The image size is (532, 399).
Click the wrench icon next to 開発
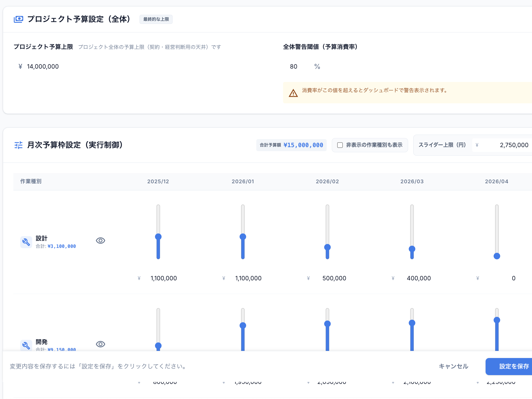click(x=26, y=345)
